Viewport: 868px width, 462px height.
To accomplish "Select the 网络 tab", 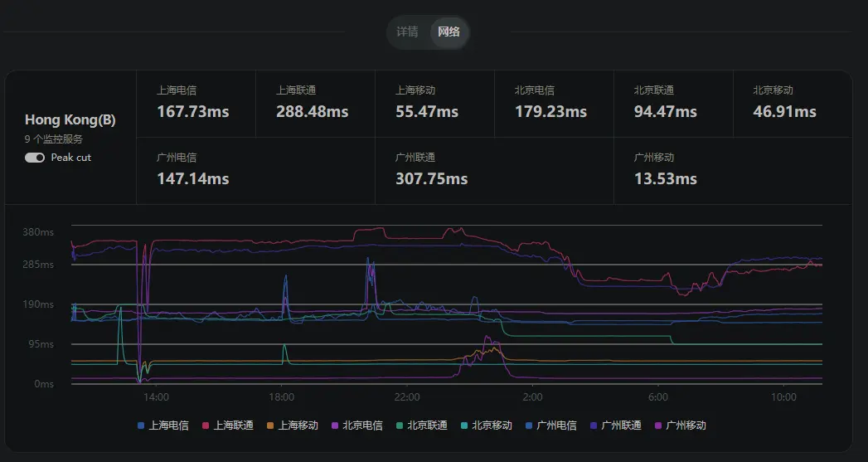I will 449,32.
